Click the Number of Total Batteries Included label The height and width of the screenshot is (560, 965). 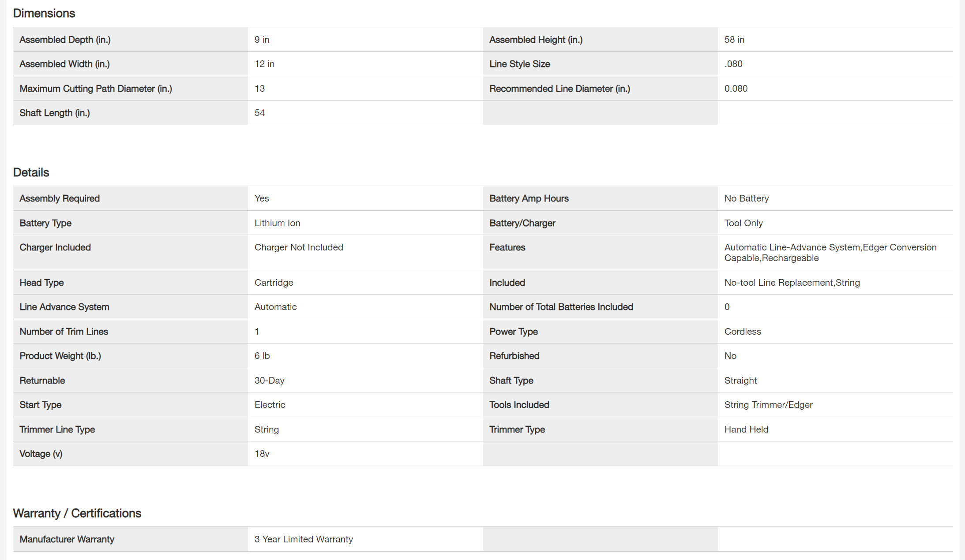[561, 307]
